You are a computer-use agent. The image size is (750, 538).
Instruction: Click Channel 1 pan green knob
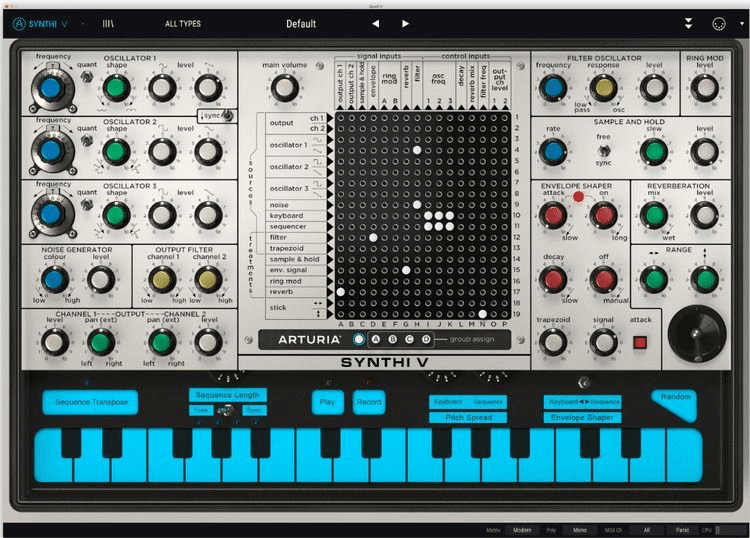coord(100,342)
